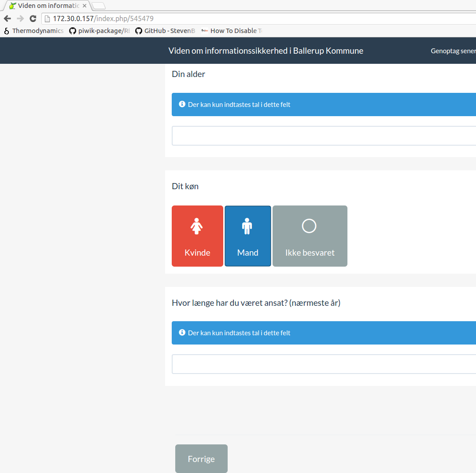Viewport: 476px width, 473px height.
Task: Open the piwik-package GitHub bookmark
Action: [x=100, y=31]
